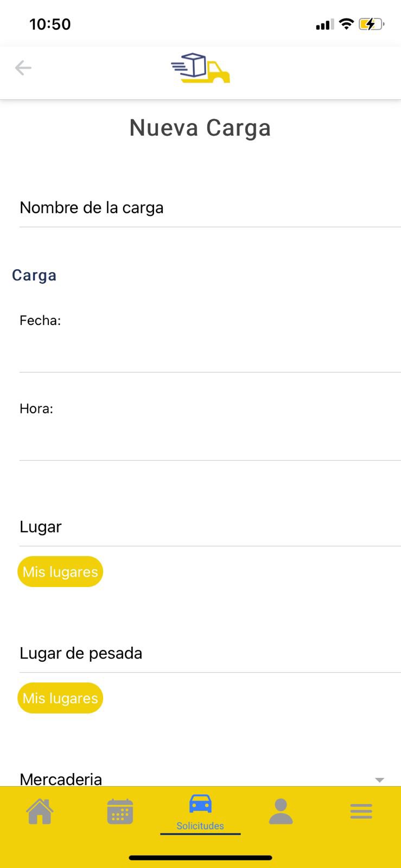The height and width of the screenshot is (868, 401).
Task: Go to the Home tab icon
Action: [40, 812]
